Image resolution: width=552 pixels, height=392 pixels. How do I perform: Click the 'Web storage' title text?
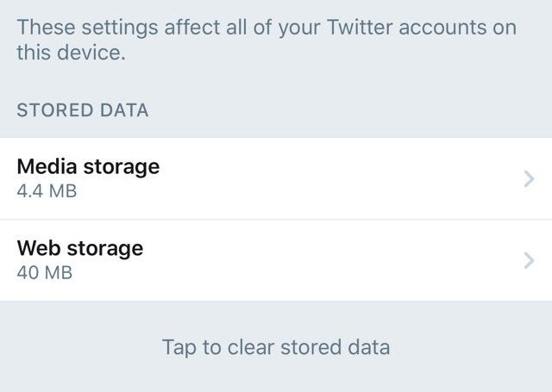coord(79,248)
